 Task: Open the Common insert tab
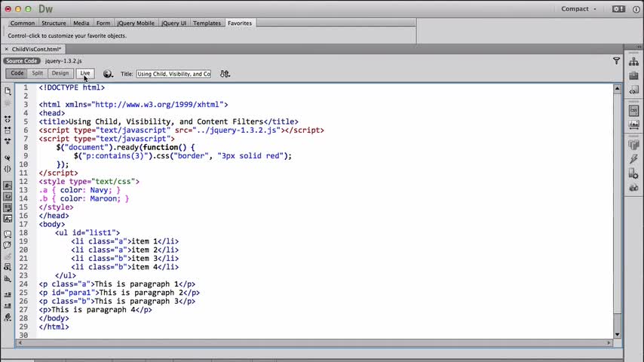click(x=23, y=23)
